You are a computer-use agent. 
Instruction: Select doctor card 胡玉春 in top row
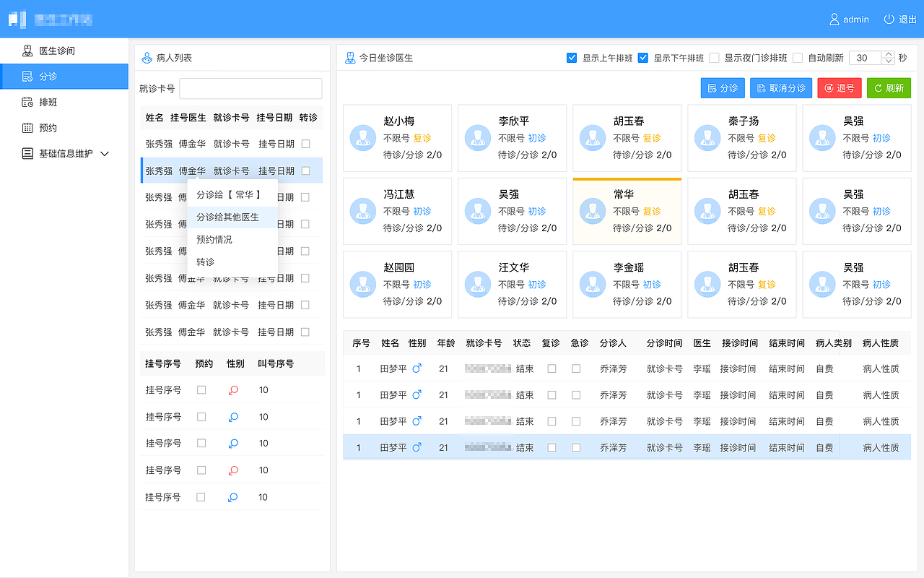(x=627, y=138)
